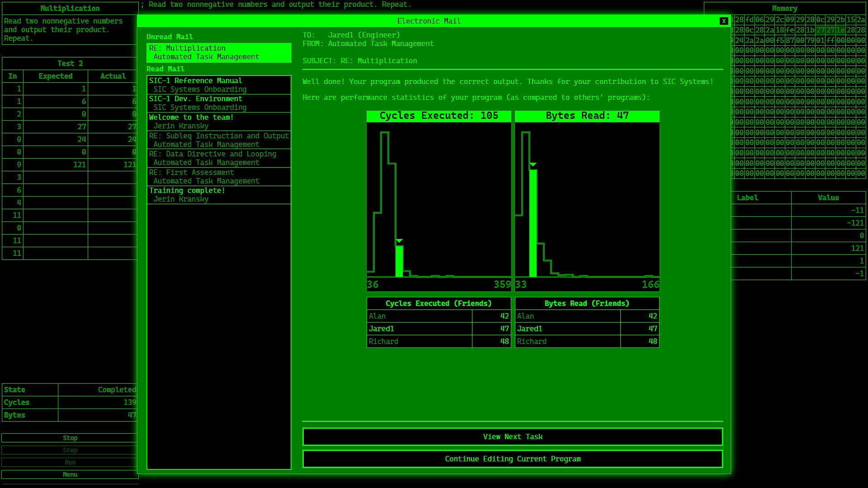Open Training complete! mail from Jerin
The image size is (868, 488).
tap(219, 195)
